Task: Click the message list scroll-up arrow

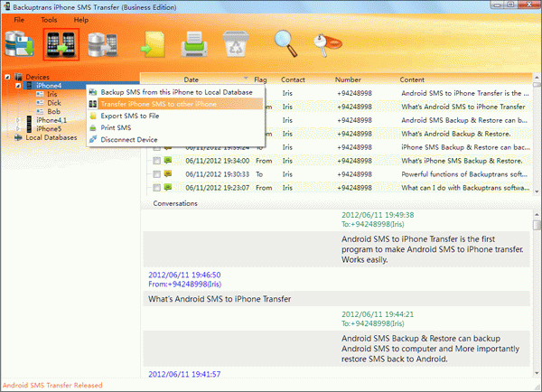Action: click(537, 78)
